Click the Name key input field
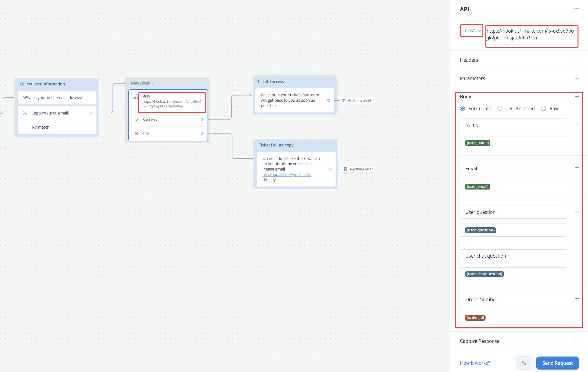The image size is (588, 372). (513, 125)
